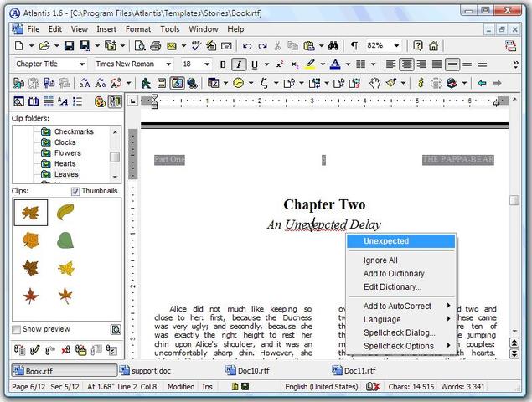Run the ABC spellcheck icon
Viewport: 532px width, 402px height.
(x=196, y=46)
